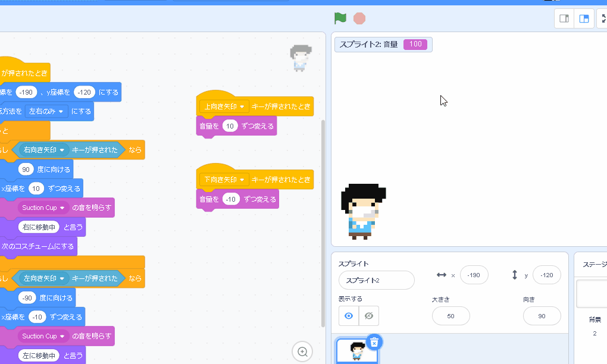Enter full screen stage mode

603,18
